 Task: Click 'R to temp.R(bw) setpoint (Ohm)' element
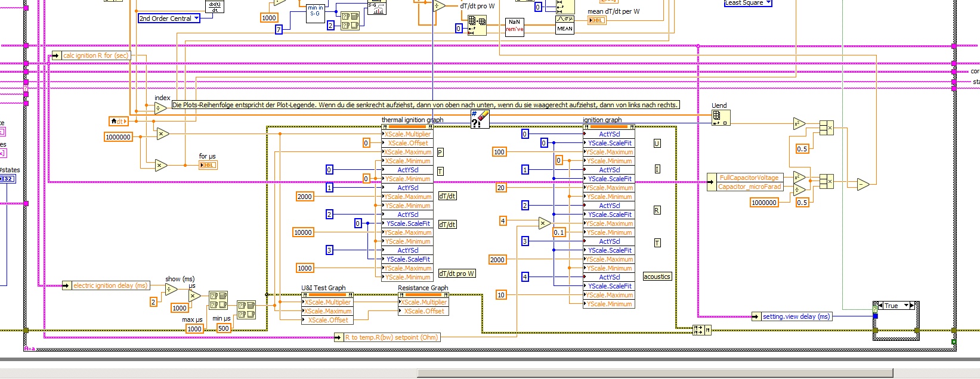388,337
